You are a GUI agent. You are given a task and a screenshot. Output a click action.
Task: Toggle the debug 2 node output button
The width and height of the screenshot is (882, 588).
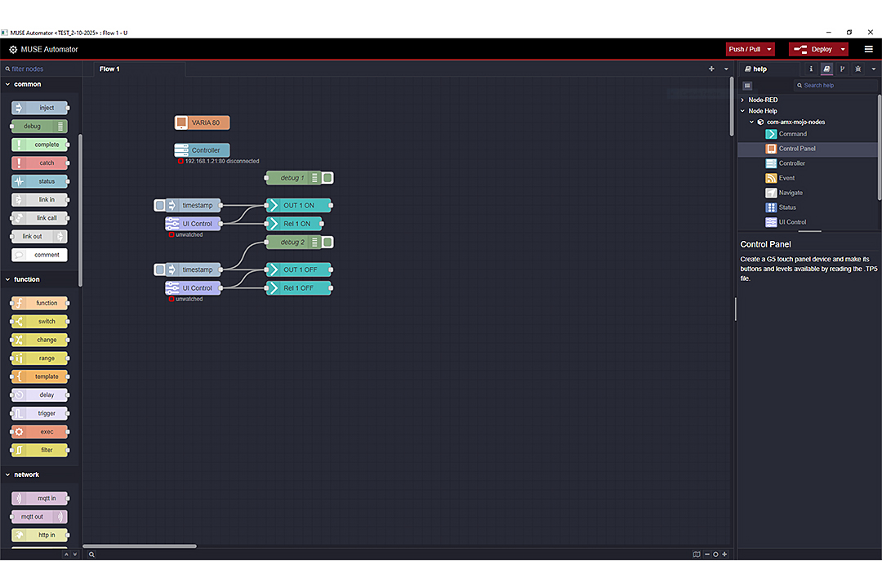pyautogui.click(x=327, y=242)
